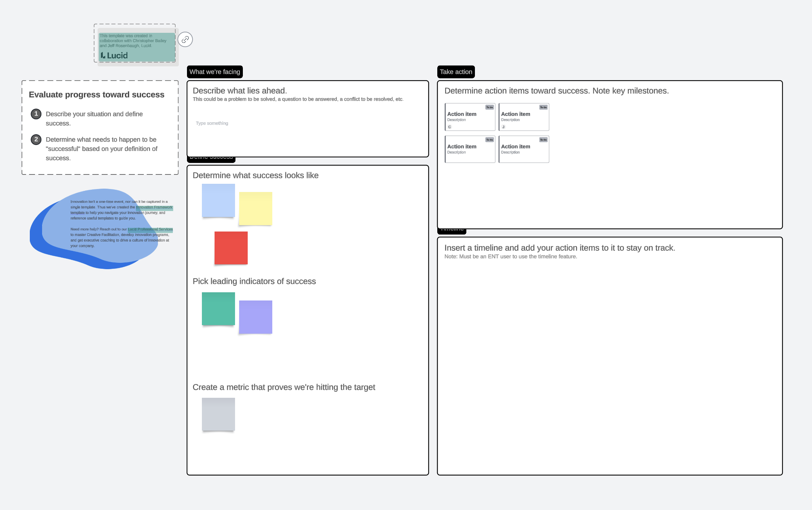
Task: Open the Innovation Framework link
Action: 154,207
